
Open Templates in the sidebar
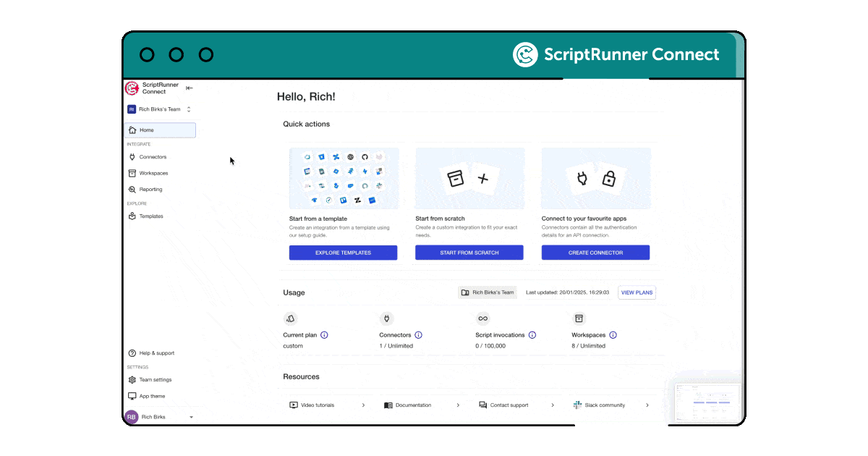(x=160, y=216)
